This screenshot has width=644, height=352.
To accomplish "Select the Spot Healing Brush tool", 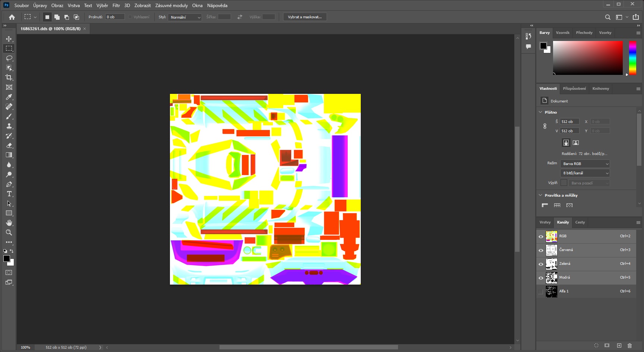I will (9, 107).
